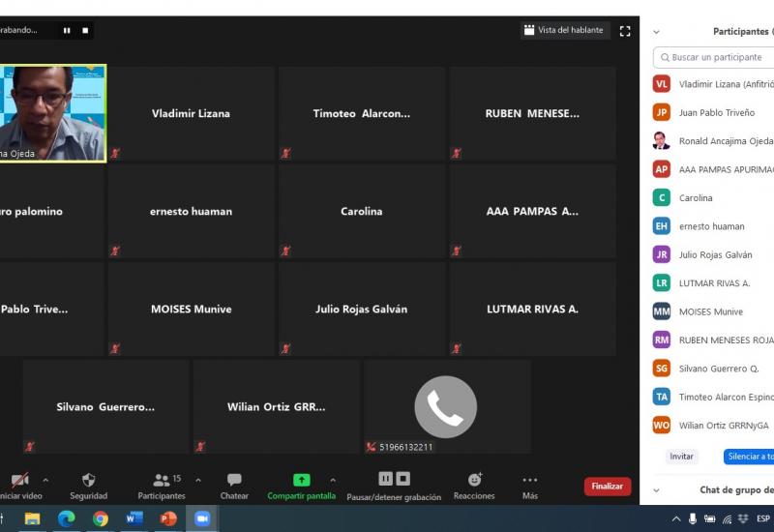
Task: Open the Seguridad shield icon
Action: [88, 480]
